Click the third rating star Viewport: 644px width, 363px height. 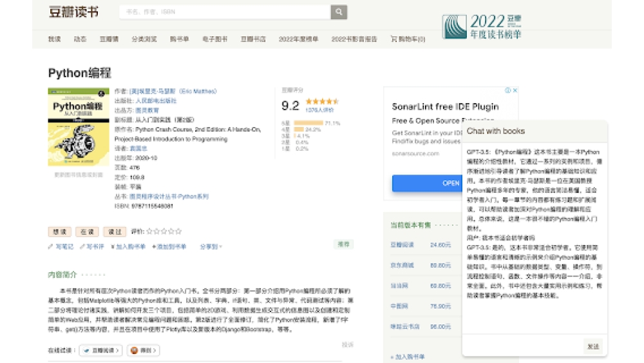pos(164,231)
